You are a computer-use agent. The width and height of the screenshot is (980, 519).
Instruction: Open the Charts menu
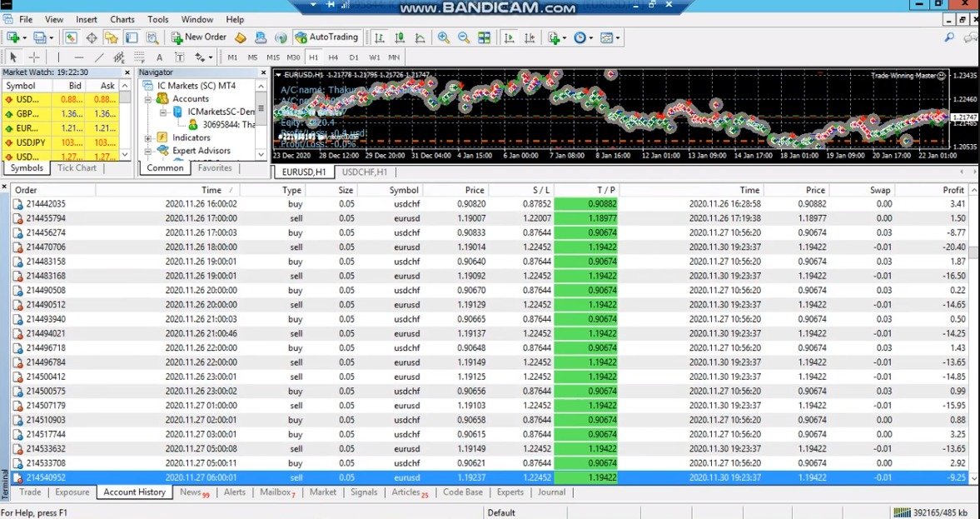coord(122,19)
